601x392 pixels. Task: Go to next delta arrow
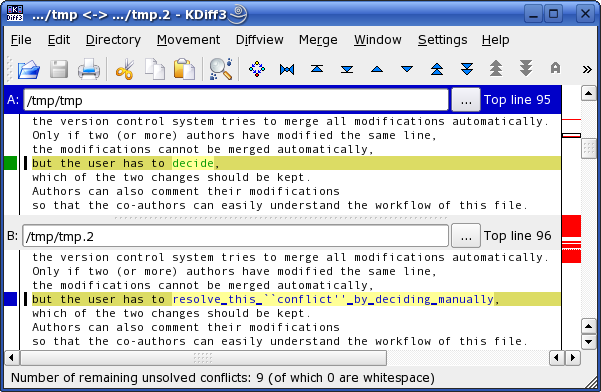(377, 69)
